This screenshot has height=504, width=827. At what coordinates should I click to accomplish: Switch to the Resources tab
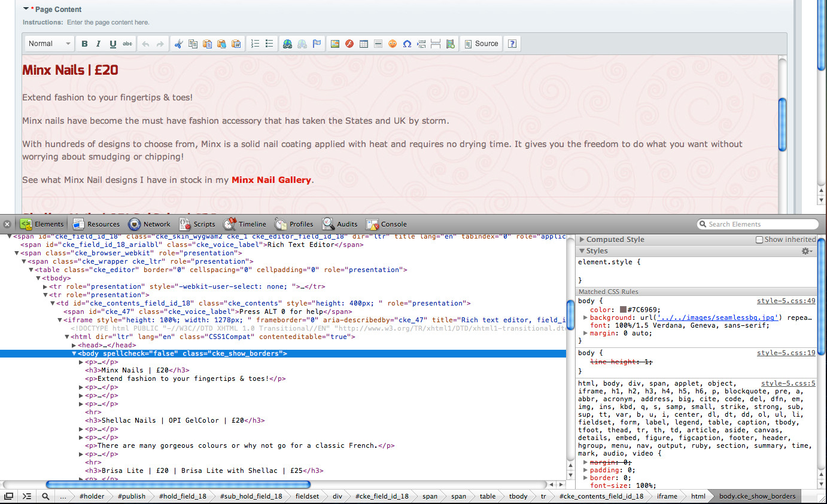point(96,224)
